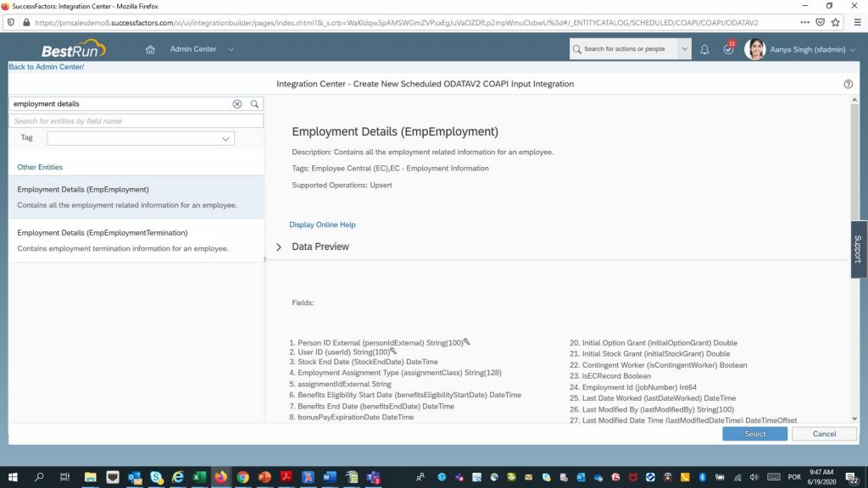Viewport: 868px width, 488px height.
Task: Clear the 'employment details' search text
Action: pyautogui.click(x=237, y=104)
